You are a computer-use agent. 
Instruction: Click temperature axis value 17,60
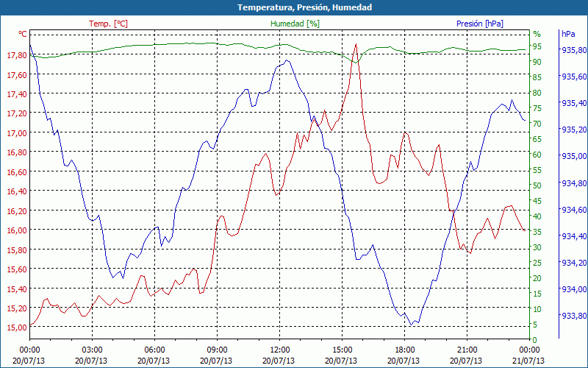(17, 75)
